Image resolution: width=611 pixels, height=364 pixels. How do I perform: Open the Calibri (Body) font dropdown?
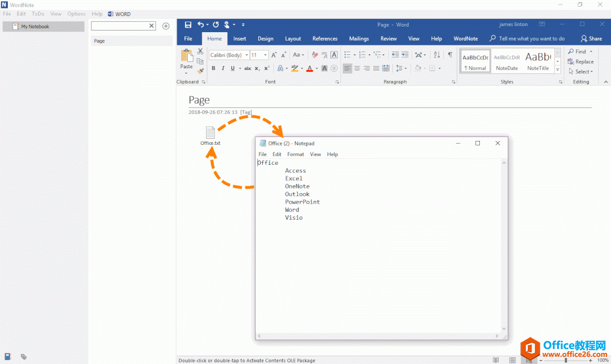[x=228, y=55]
